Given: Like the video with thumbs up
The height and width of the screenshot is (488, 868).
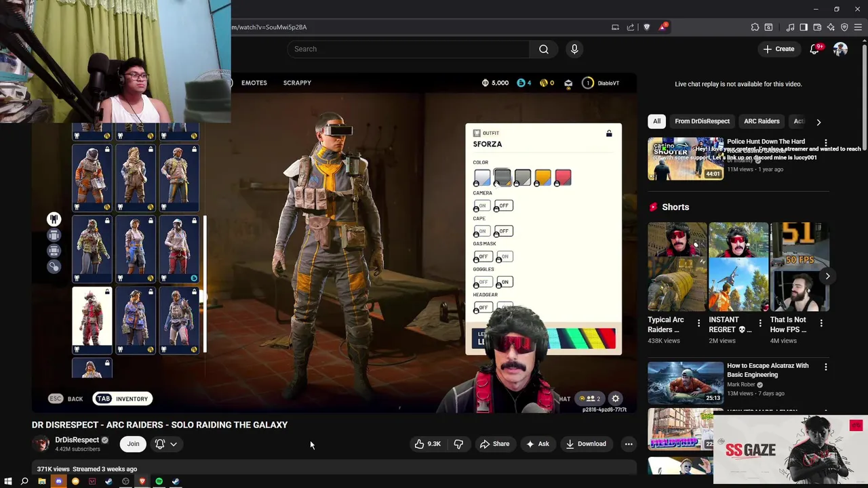Looking at the screenshot, I should pyautogui.click(x=427, y=444).
